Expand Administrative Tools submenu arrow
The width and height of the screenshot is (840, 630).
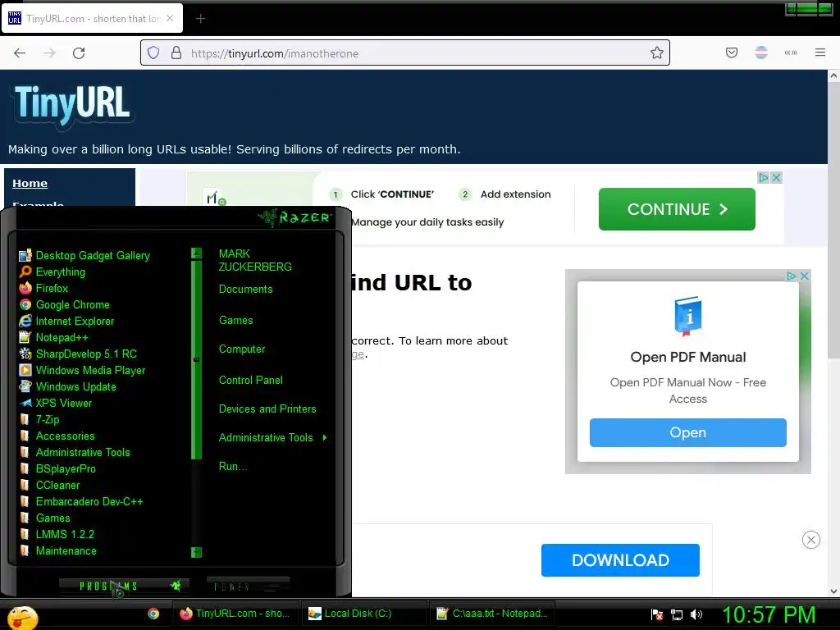pos(325,438)
